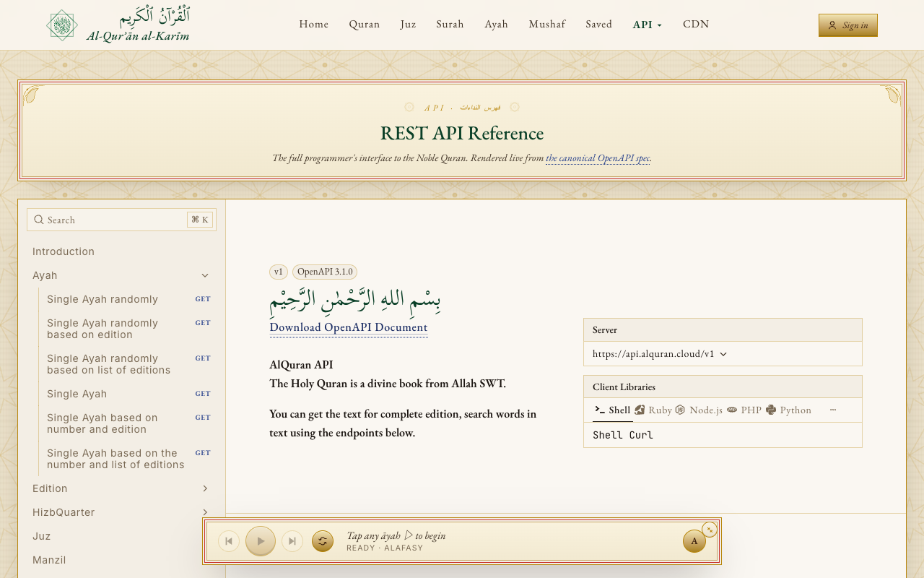
Task: Open the API dropdown in top navigation
Action: point(648,25)
